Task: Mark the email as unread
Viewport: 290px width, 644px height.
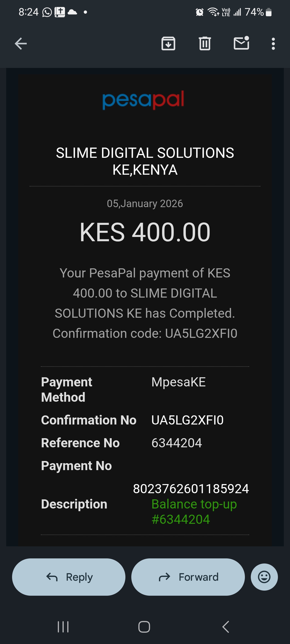Action: [x=241, y=43]
